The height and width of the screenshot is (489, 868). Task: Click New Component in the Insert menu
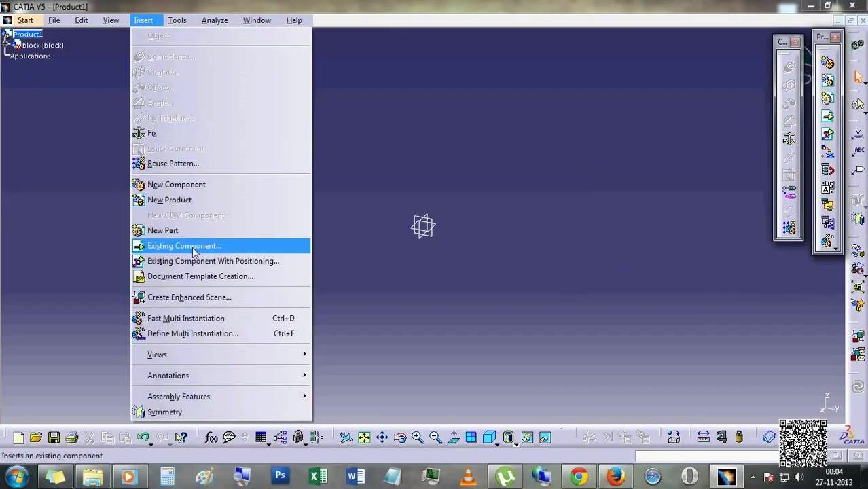(221, 185)
